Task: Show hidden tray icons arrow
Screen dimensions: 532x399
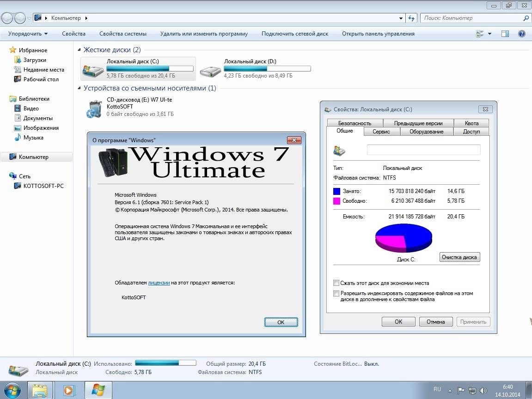Action: click(450, 391)
